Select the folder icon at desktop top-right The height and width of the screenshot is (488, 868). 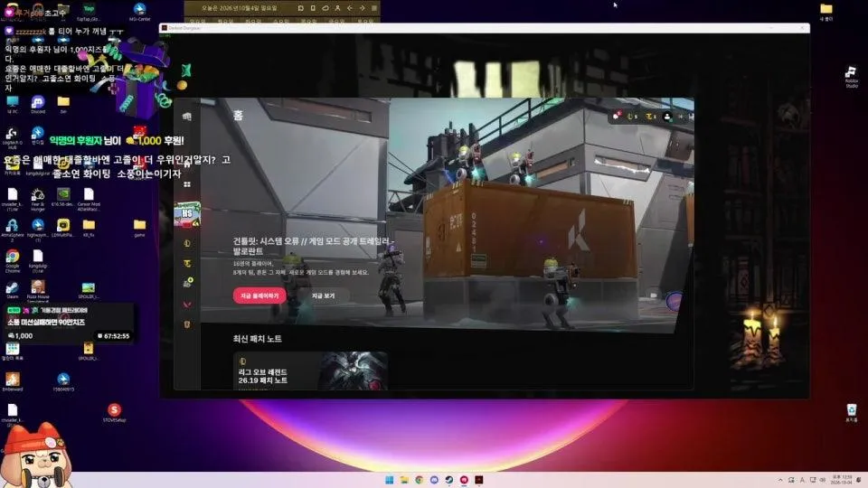tap(826, 11)
